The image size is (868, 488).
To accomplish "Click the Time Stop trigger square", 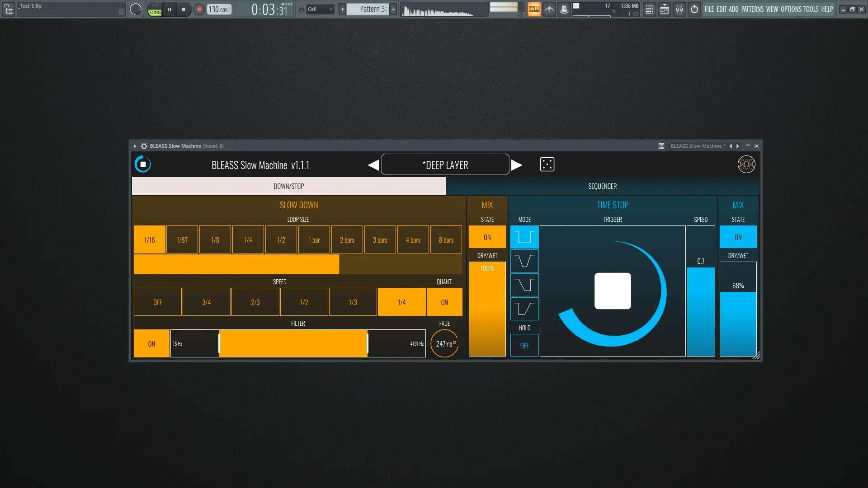I will [613, 291].
